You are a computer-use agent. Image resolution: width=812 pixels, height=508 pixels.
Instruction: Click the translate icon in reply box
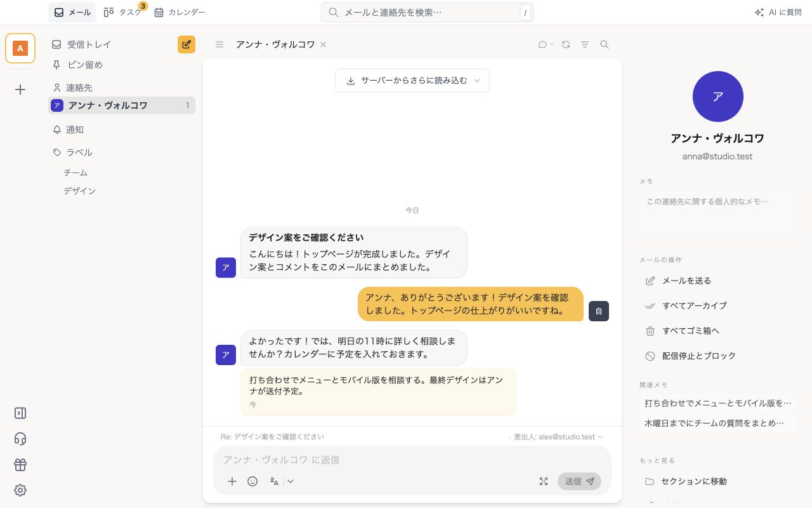click(x=274, y=481)
